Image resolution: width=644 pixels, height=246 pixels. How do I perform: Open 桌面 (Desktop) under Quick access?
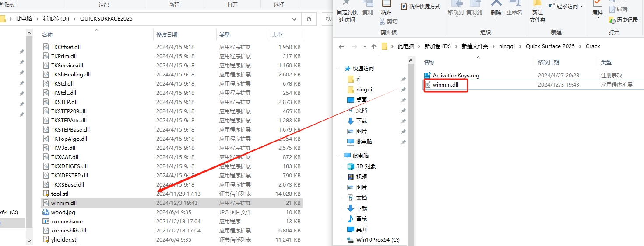pyautogui.click(x=357, y=100)
